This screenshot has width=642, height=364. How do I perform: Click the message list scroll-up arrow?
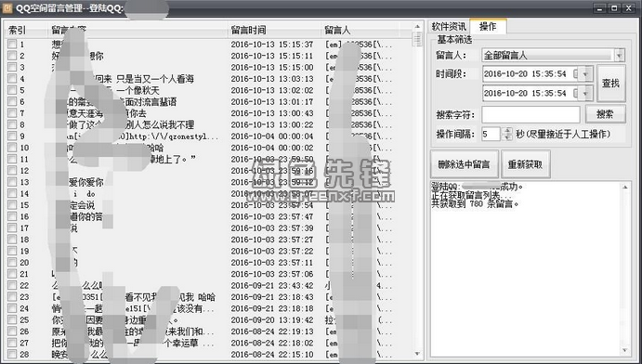coord(417,27)
